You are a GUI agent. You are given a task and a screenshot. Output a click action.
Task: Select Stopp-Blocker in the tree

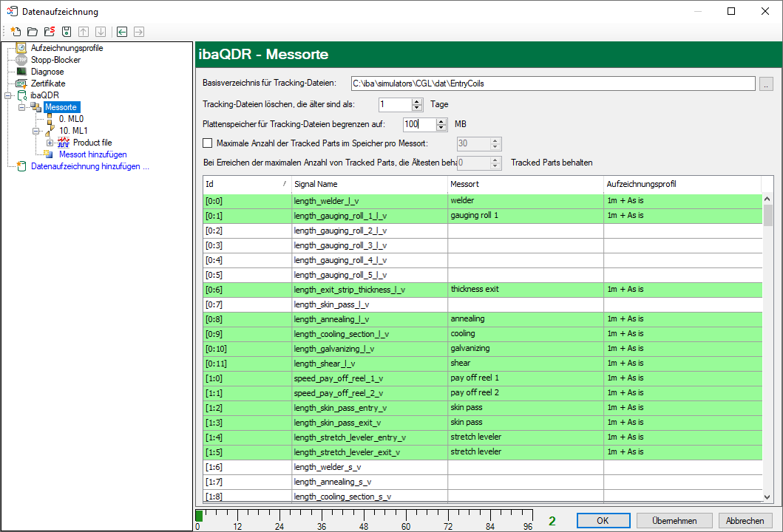pos(55,60)
